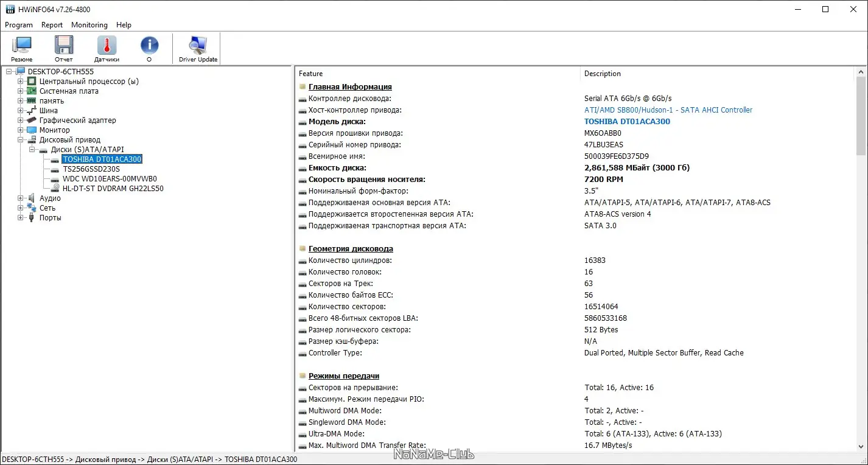Expand the Графический адаптер node

(21, 121)
